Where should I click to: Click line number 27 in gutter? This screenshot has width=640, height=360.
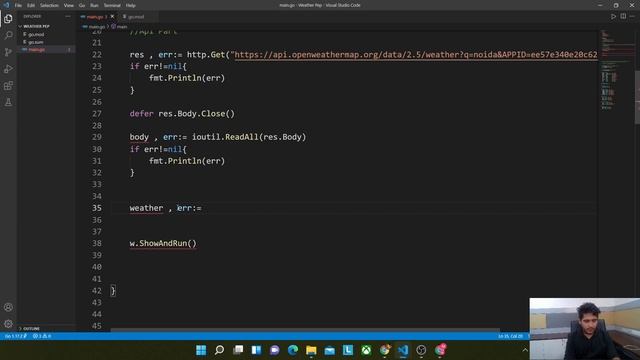point(96,113)
